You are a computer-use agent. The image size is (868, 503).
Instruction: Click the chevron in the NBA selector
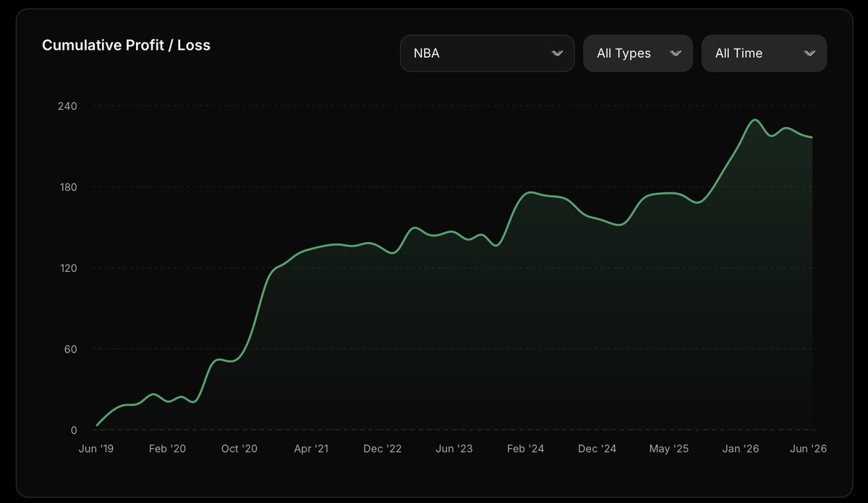click(x=557, y=53)
